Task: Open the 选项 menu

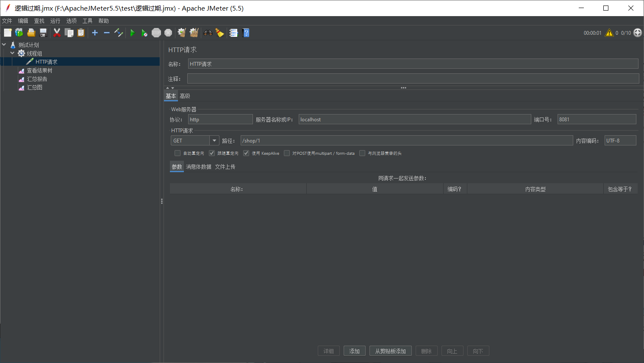Action: (x=71, y=21)
